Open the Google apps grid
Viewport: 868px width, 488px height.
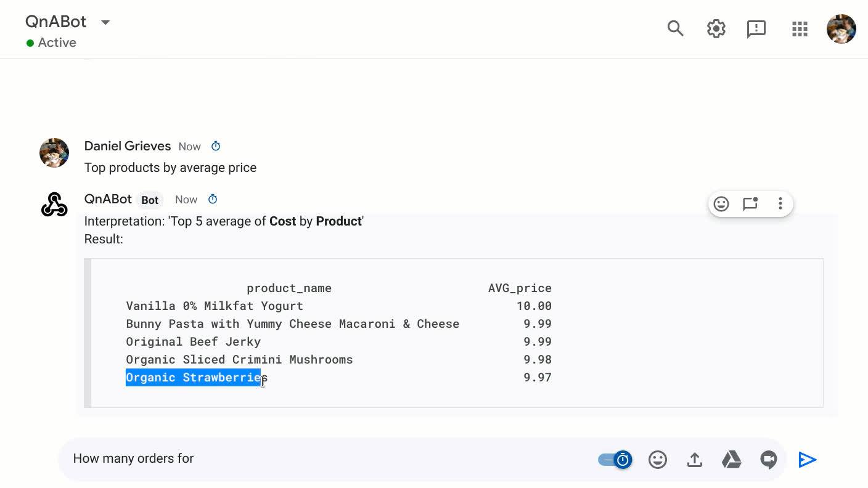800,29
